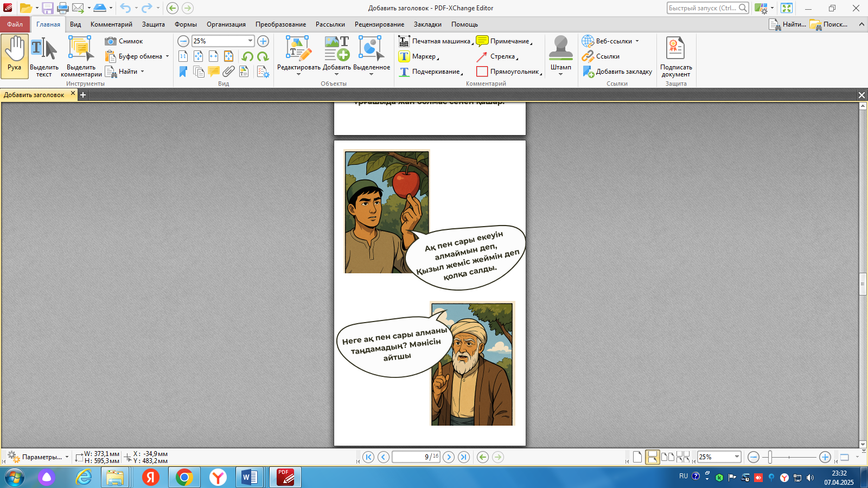868x488 pixels.
Task: Click the zoom slider in status bar
Action: [x=770, y=457]
